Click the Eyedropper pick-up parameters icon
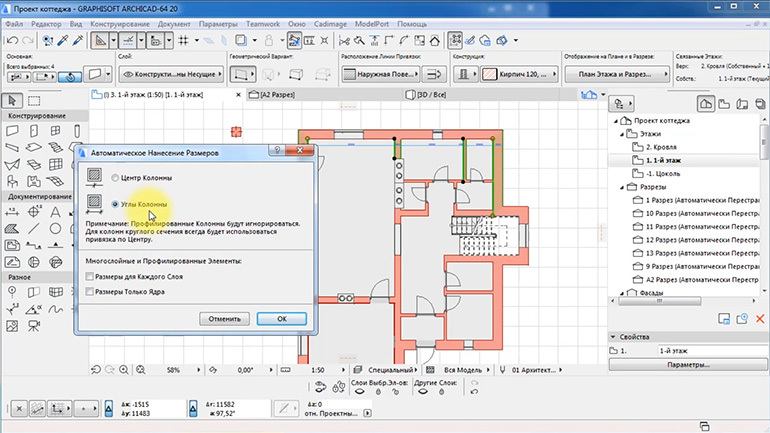Screen dimensions: 770x433 pyautogui.click(x=62, y=41)
